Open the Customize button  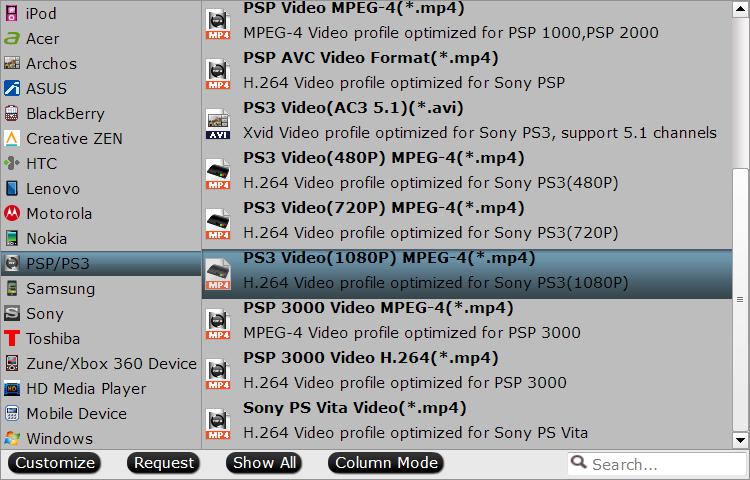[x=55, y=463]
